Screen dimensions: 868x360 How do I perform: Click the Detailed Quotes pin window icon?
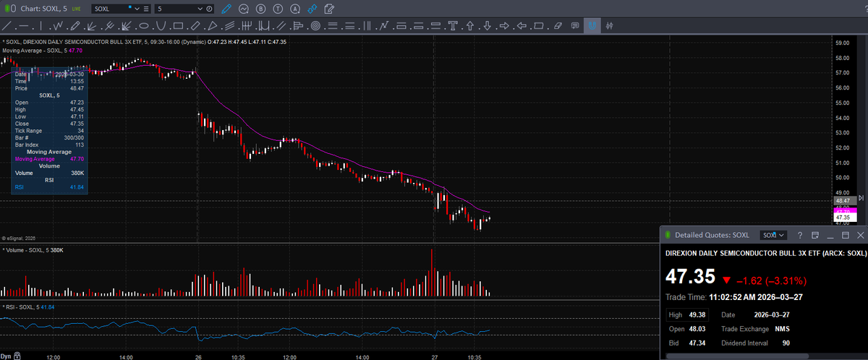tap(815, 235)
